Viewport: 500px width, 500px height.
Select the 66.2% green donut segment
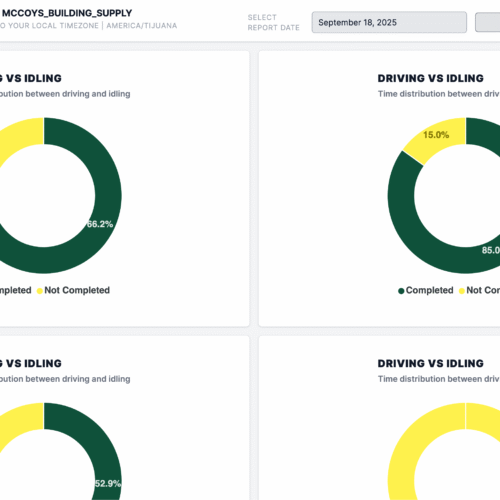point(100,224)
